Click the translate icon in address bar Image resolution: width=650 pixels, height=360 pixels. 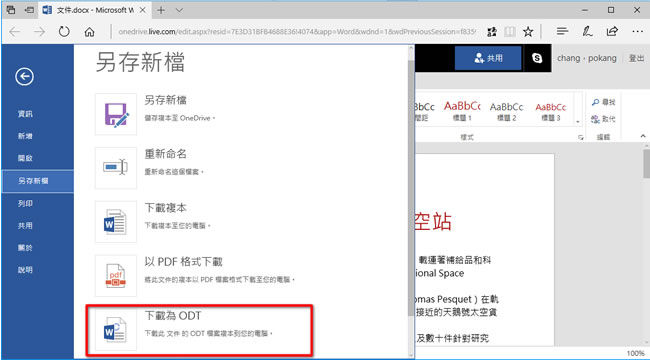coord(492,32)
